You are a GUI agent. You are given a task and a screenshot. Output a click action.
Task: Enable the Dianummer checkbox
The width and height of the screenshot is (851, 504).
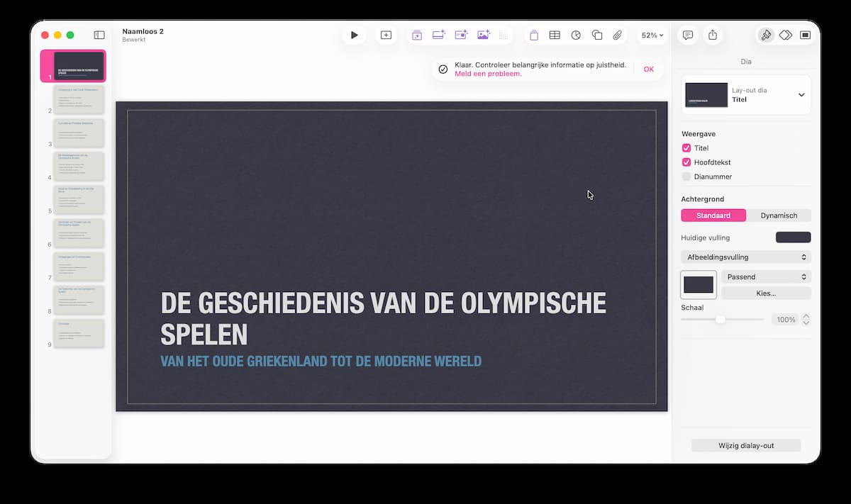click(x=686, y=177)
